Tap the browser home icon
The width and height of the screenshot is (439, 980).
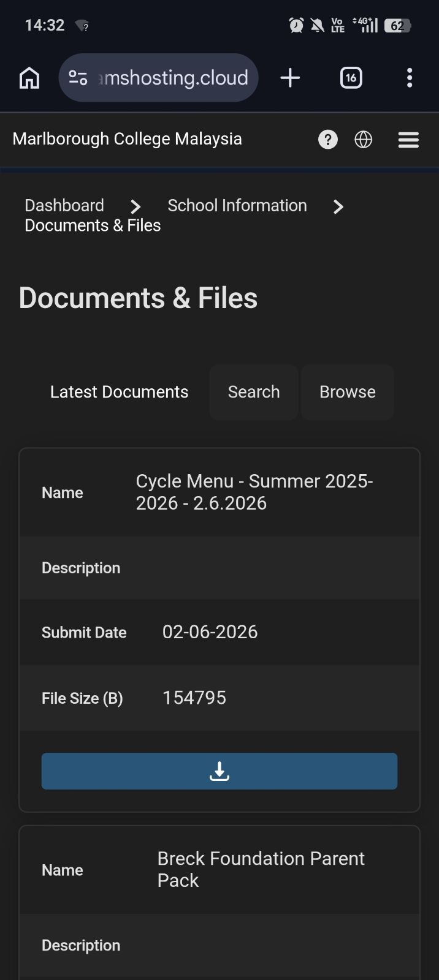[29, 78]
